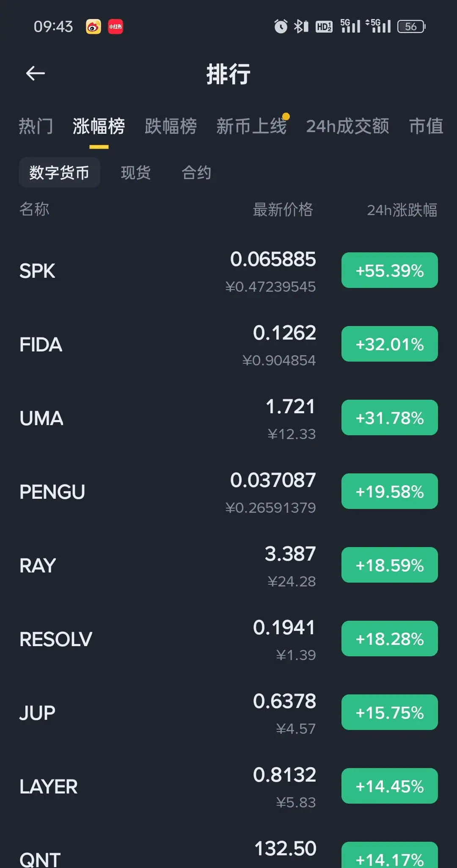Select the 数字货币 filter
Image resolution: width=457 pixels, height=868 pixels.
pos(59,172)
